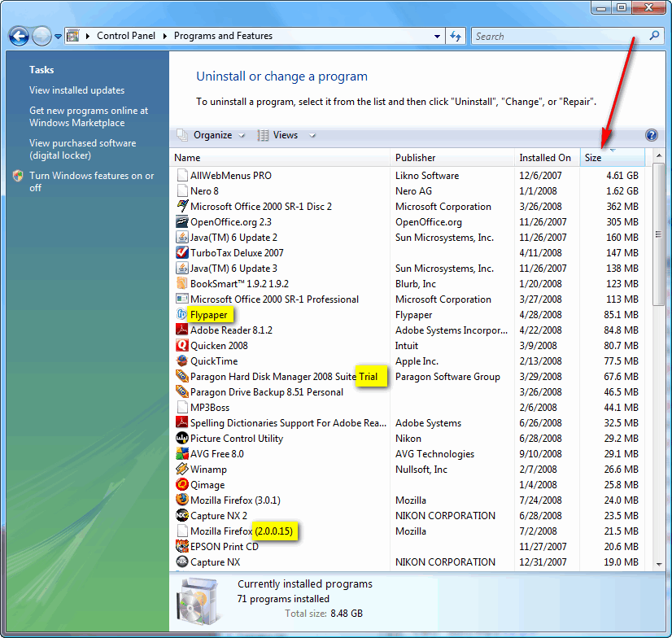Click the 9/10/2008 installed date

click(x=540, y=453)
